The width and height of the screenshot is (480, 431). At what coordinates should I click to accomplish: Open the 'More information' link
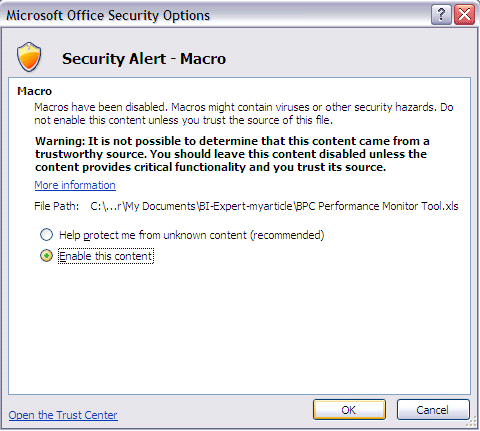(75, 185)
